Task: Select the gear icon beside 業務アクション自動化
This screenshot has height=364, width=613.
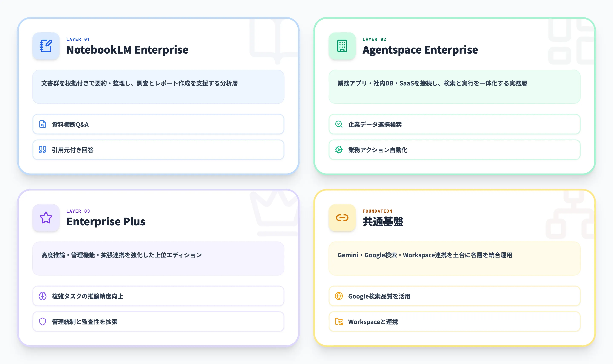Action: (339, 150)
